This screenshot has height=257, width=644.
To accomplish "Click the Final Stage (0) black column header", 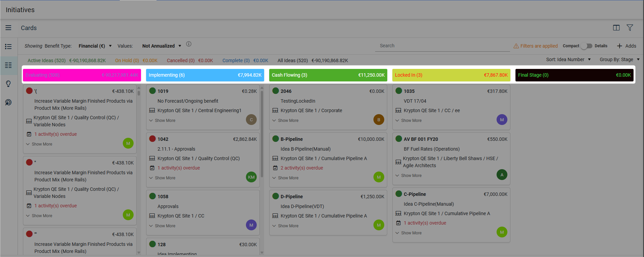I will [575, 75].
